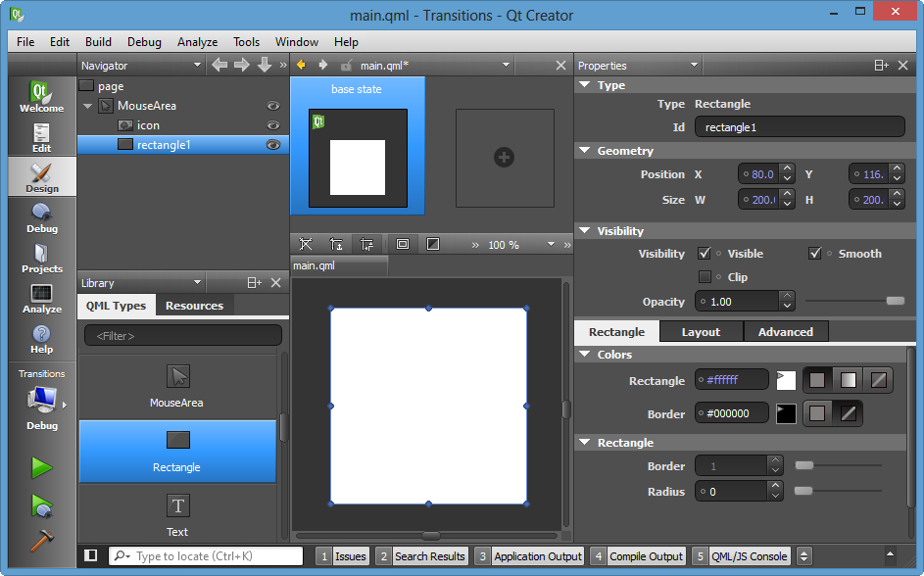The width and height of the screenshot is (924, 576).
Task: Run the project with green play button
Action: (x=42, y=468)
